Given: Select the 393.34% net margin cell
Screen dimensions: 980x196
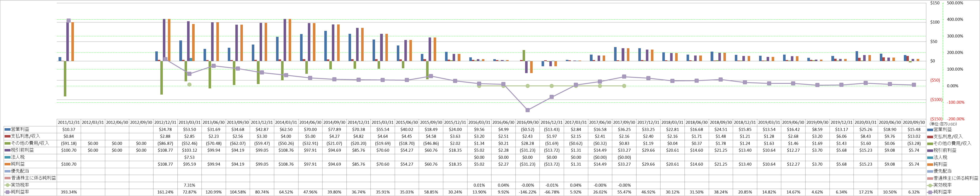Looking at the screenshot, I should pos(69,192).
